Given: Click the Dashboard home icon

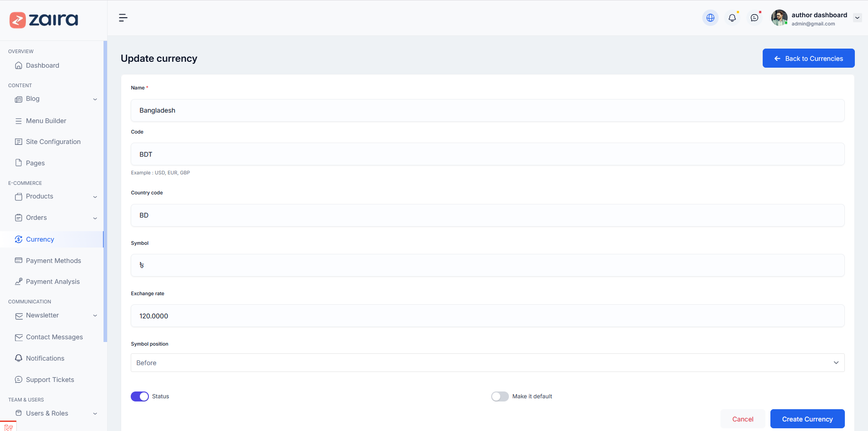Looking at the screenshot, I should click(x=19, y=65).
